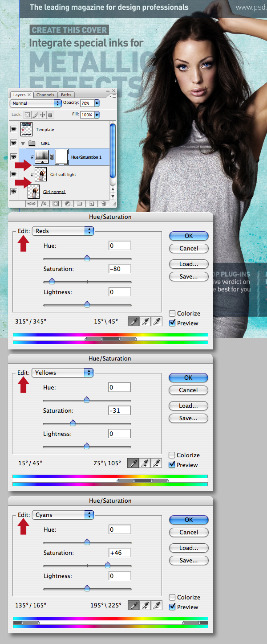This screenshot has height=644, width=267.
Task: Click the Hue slider handle in Reds dialog
Action: pos(87,258)
